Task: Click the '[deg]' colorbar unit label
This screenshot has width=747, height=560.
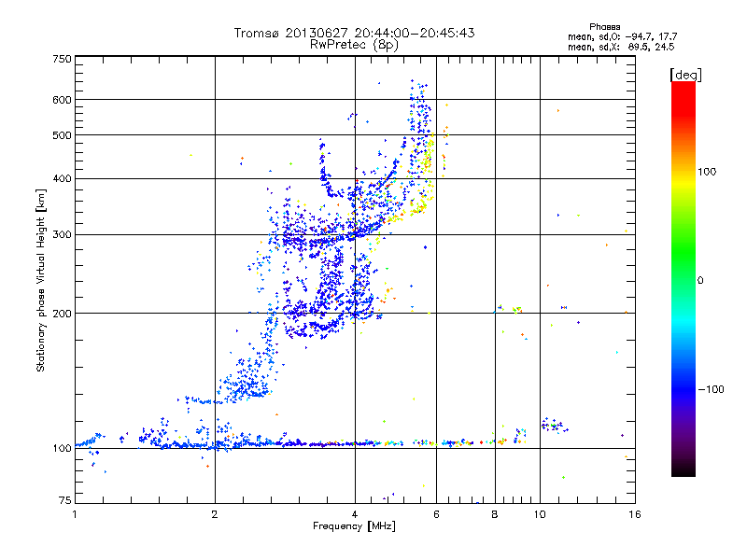Action: 685,75
